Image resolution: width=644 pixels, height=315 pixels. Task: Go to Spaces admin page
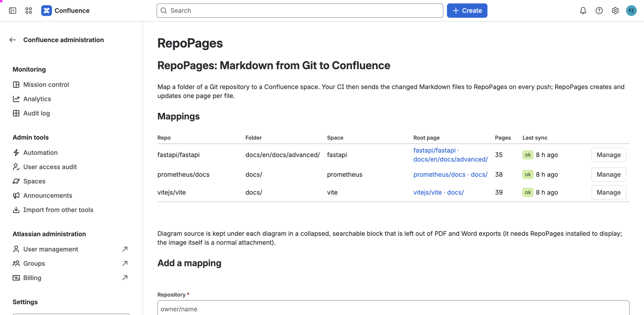click(34, 181)
